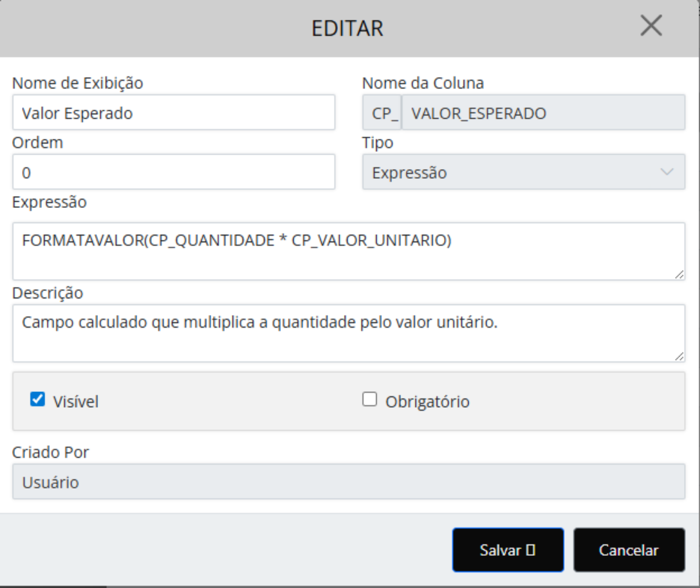
Task: Click the EDITAR dialog title
Action: 347,29
